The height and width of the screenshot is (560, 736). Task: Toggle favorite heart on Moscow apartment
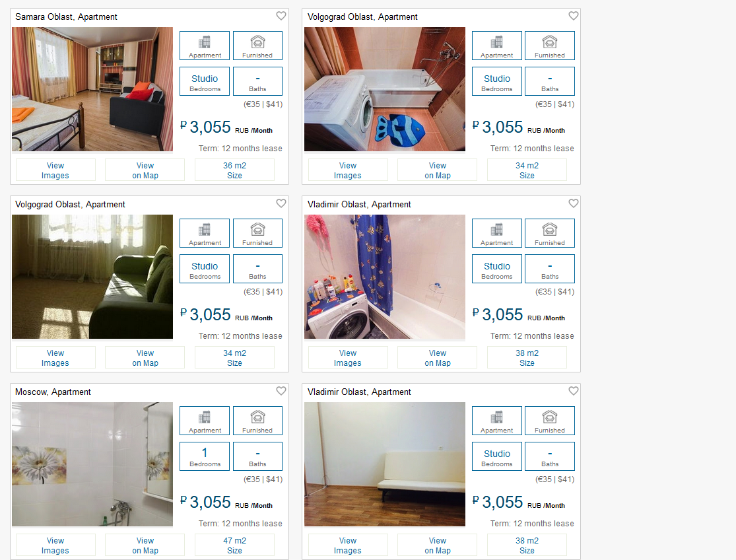tap(281, 391)
